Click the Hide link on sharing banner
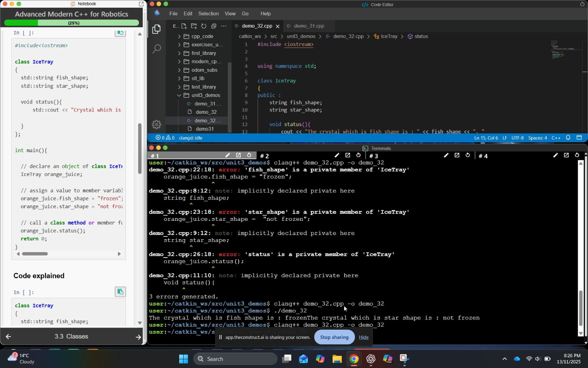 click(x=364, y=337)
